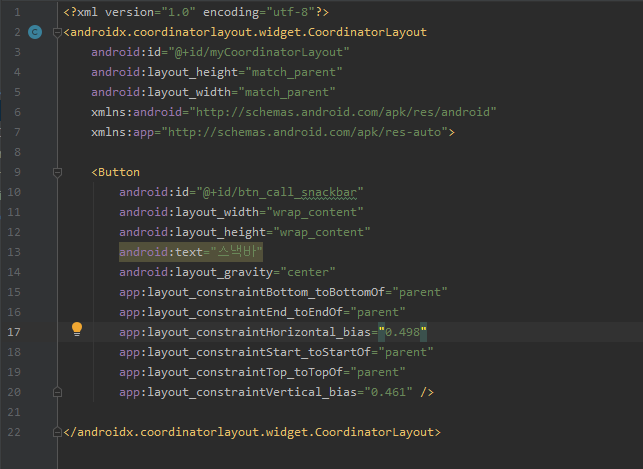Collapse the Button tag fold marker

point(57,173)
